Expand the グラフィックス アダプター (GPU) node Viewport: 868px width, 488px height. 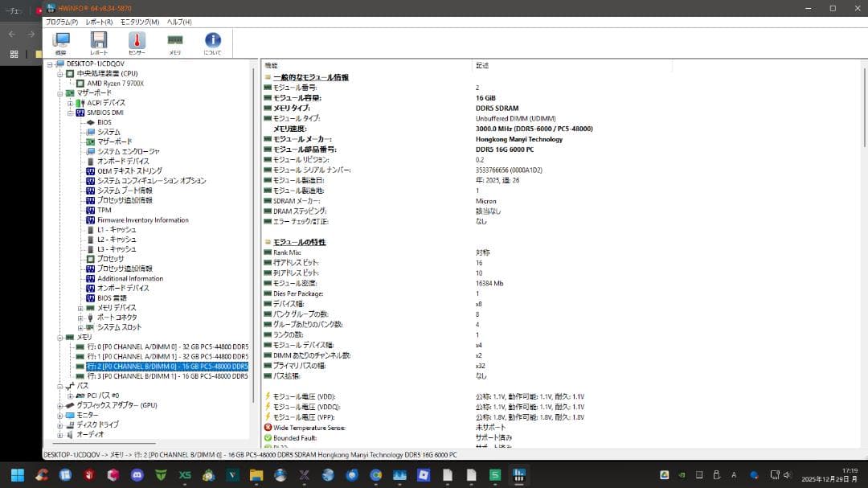point(60,405)
